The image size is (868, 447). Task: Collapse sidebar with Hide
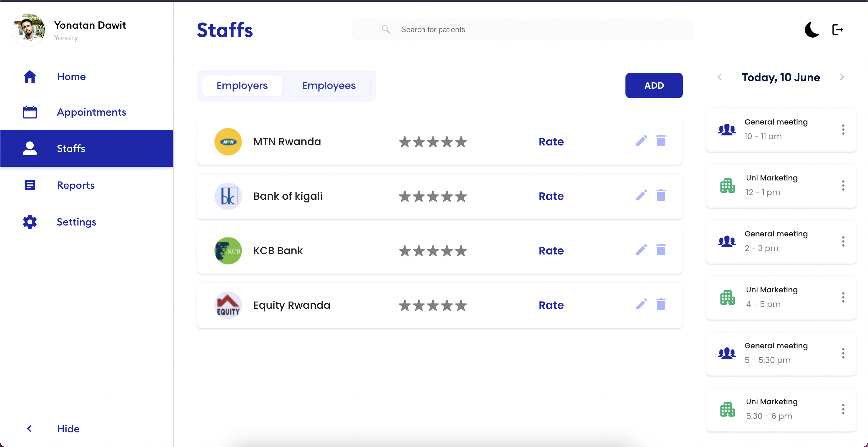pos(68,428)
